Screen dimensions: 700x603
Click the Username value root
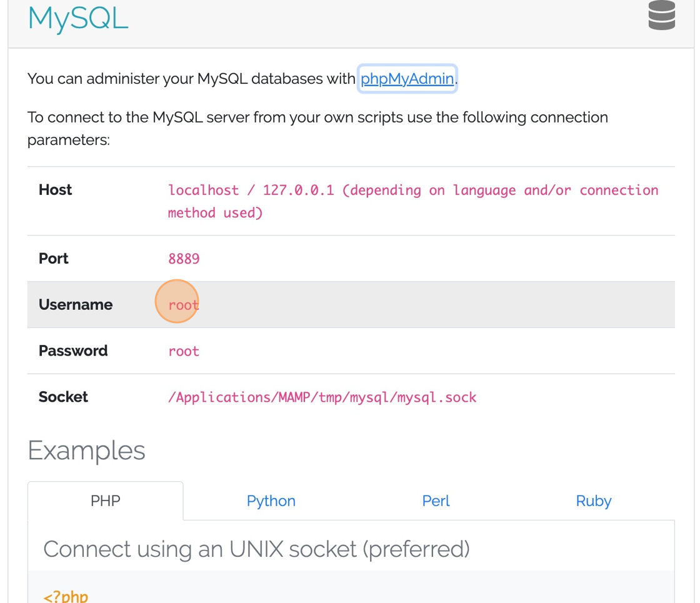[183, 305]
